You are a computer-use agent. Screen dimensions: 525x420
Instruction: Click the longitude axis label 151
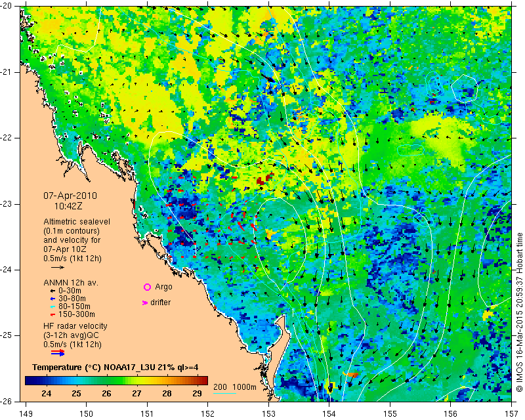tap(147, 414)
